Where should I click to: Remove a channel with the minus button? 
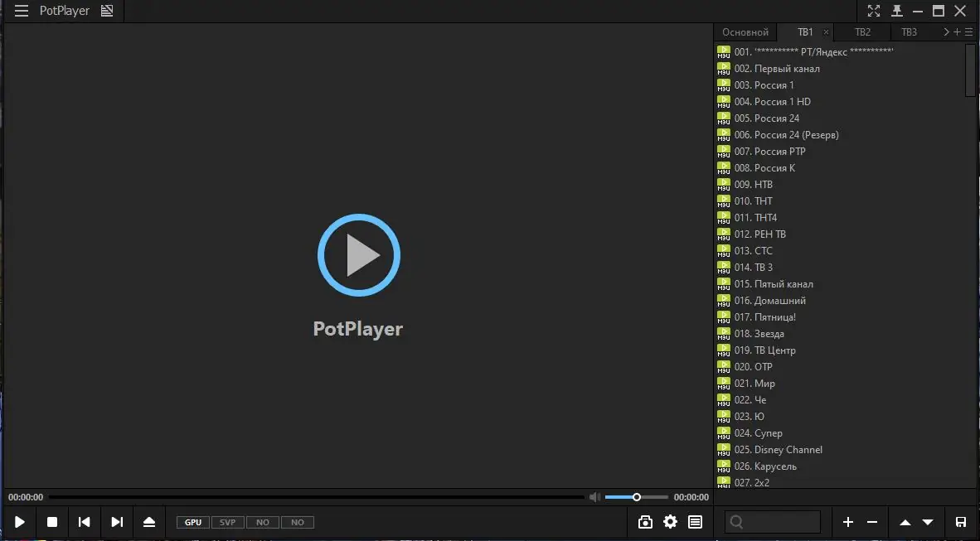click(x=872, y=522)
